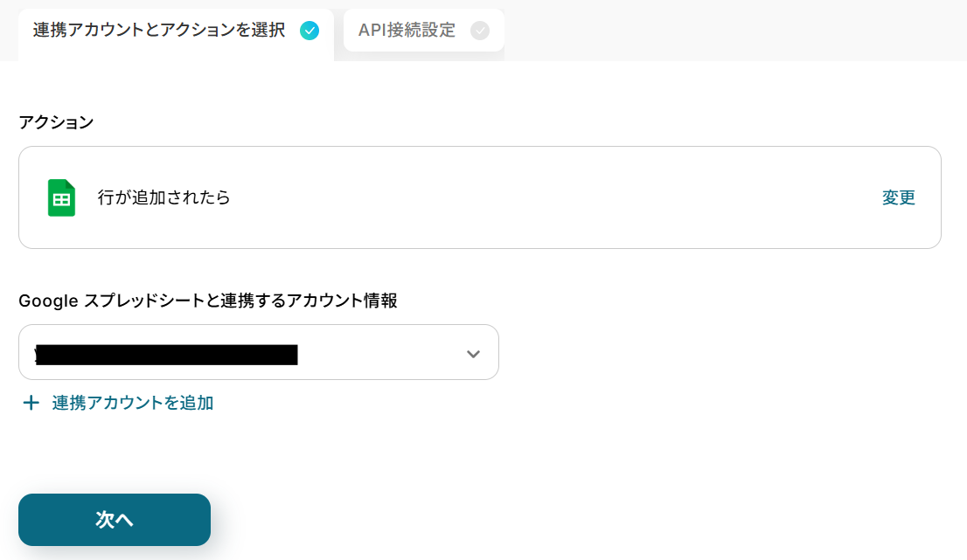Click the plus icon next to 連携アカウントを追加

[31, 403]
